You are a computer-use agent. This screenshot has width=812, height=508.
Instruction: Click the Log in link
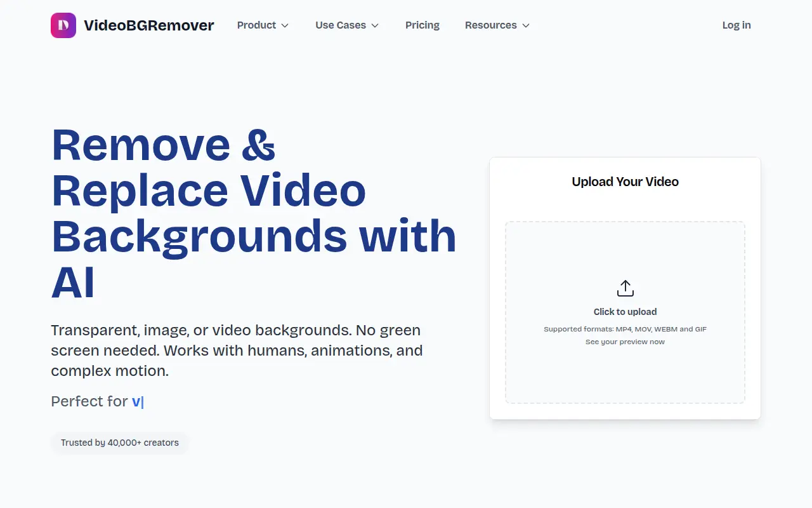click(x=737, y=25)
